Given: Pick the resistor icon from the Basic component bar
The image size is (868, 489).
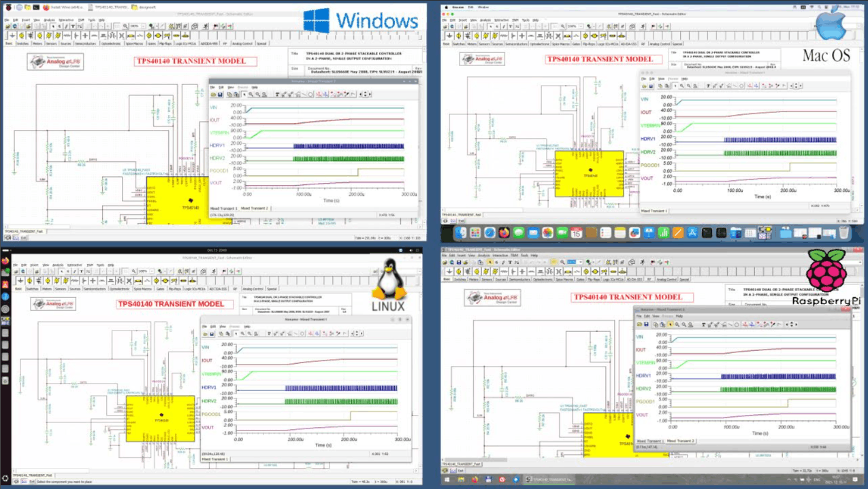Looking at the screenshot, I should pos(67,36).
